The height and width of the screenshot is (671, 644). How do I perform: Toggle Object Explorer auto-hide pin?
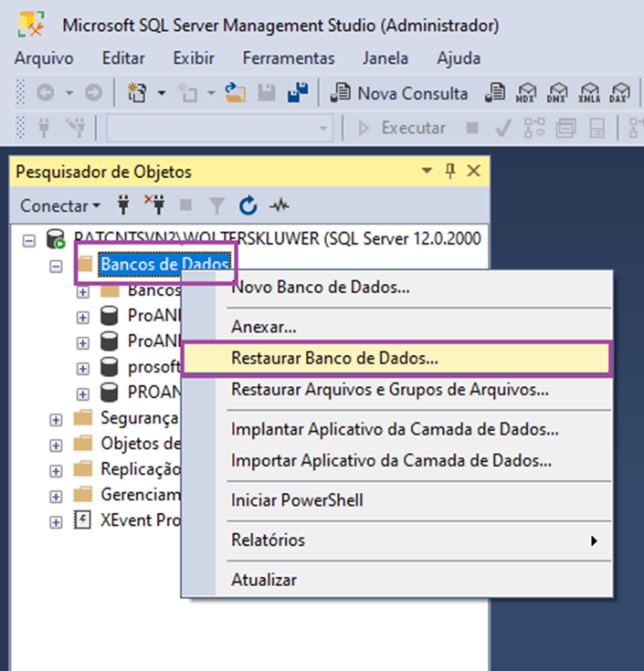point(450,172)
